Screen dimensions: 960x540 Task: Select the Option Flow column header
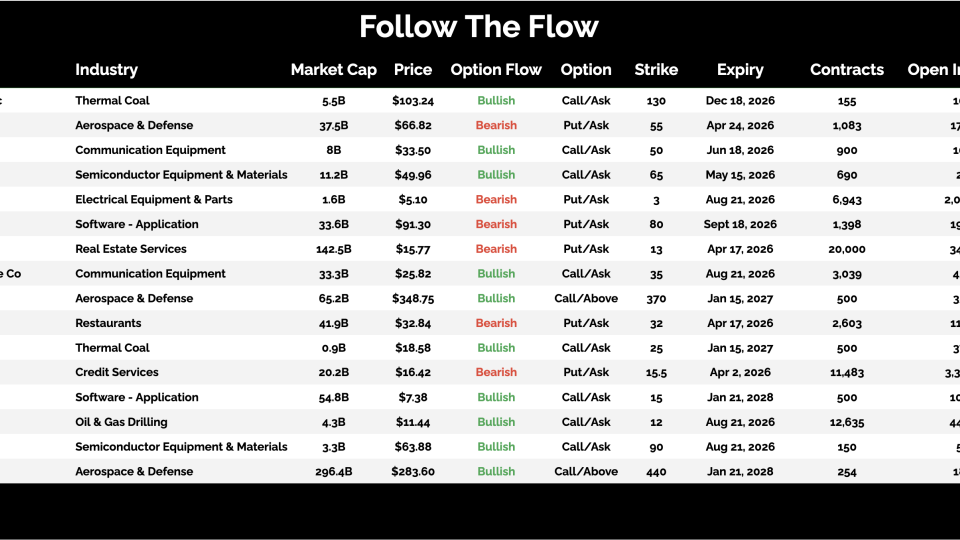[x=496, y=70]
